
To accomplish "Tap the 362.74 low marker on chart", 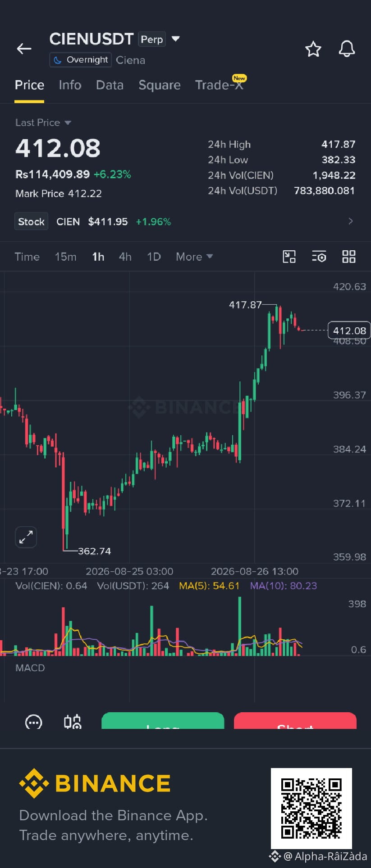I will pyautogui.click(x=94, y=551).
